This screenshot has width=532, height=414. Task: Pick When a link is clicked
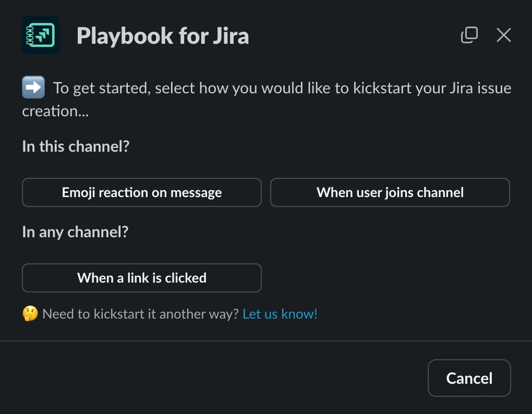142,278
